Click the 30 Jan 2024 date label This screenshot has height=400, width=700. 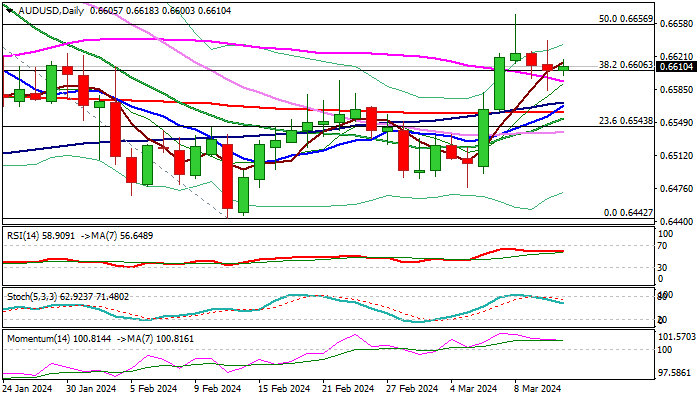coord(91,389)
